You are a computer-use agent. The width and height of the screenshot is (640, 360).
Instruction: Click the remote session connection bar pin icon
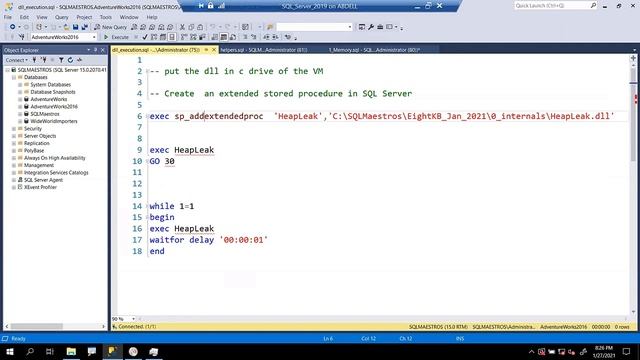tap(201, 6)
